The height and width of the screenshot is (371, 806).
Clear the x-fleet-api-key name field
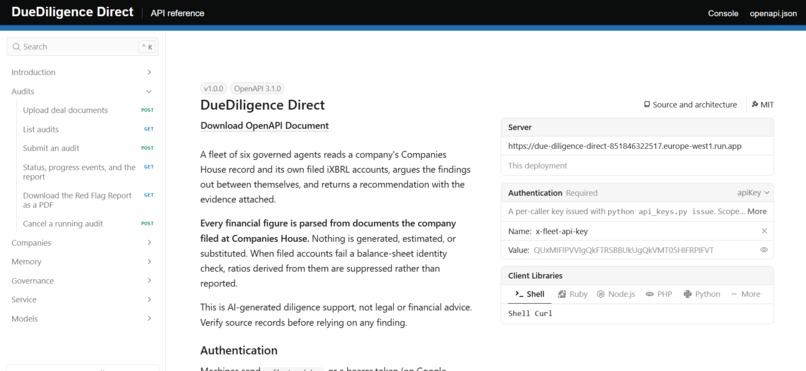pyautogui.click(x=764, y=231)
